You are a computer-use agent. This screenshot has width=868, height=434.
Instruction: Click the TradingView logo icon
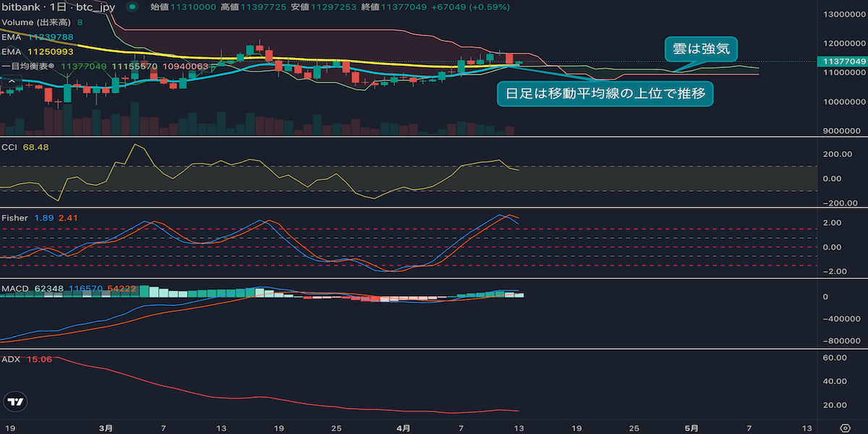(x=14, y=401)
